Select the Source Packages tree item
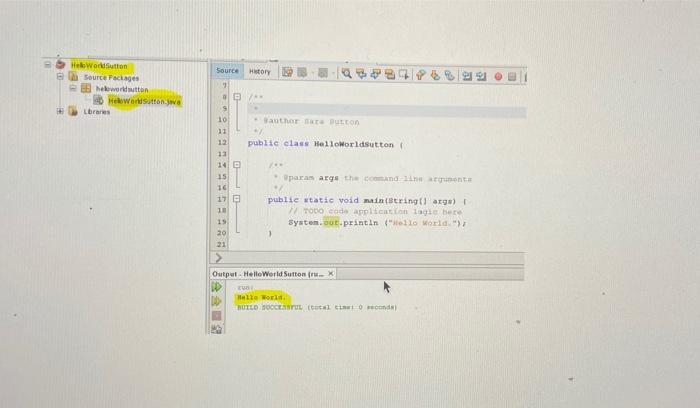The image size is (700, 408). coord(111,78)
